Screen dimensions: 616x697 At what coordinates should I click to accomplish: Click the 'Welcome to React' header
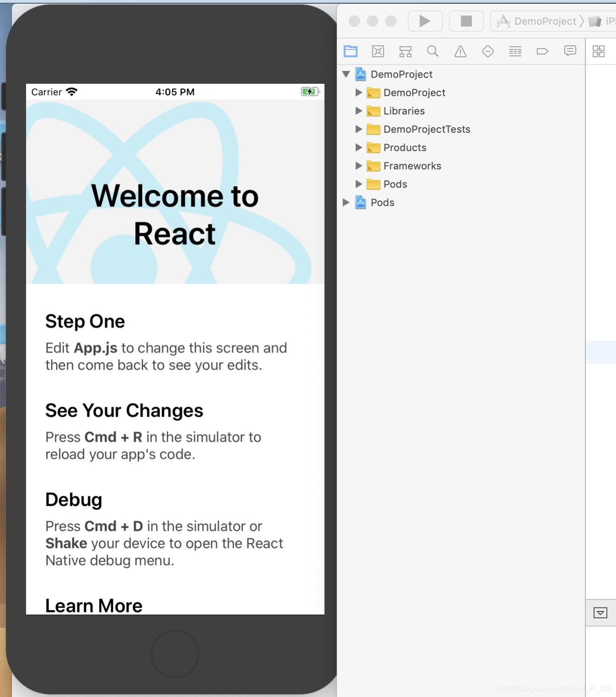tap(175, 215)
